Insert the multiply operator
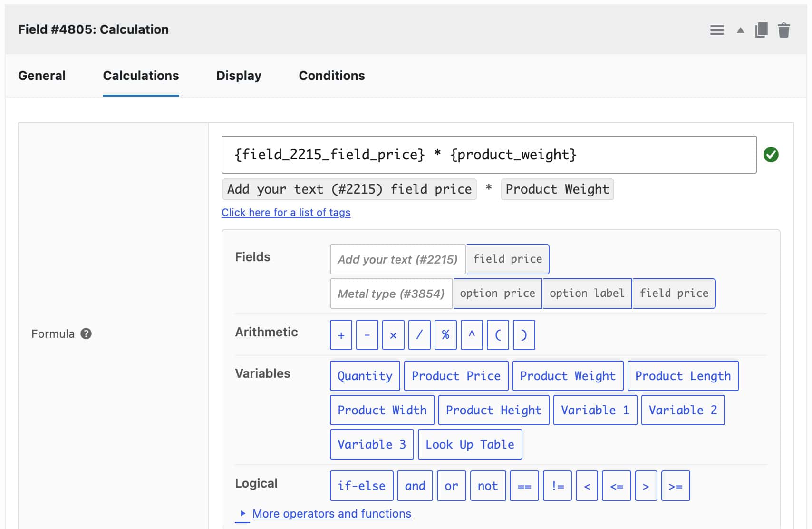812x529 pixels. tap(393, 335)
